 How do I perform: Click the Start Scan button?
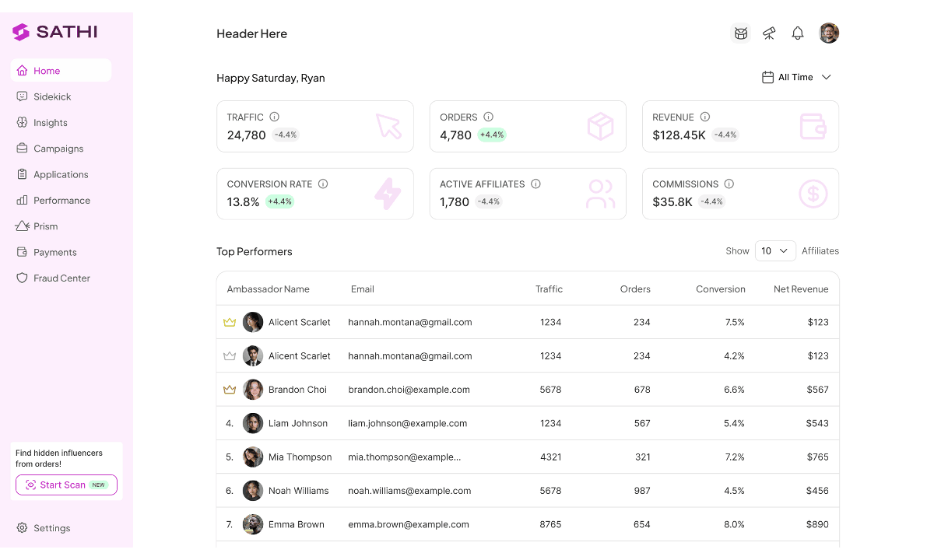tap(66, 485)
